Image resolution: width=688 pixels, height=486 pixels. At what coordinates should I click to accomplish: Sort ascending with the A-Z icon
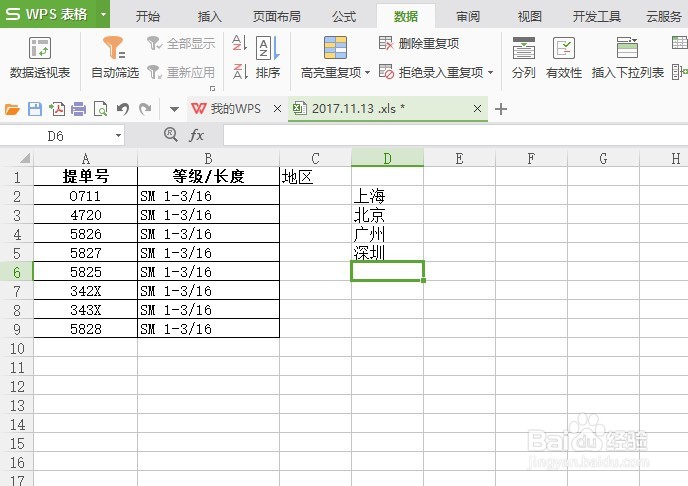240,43
